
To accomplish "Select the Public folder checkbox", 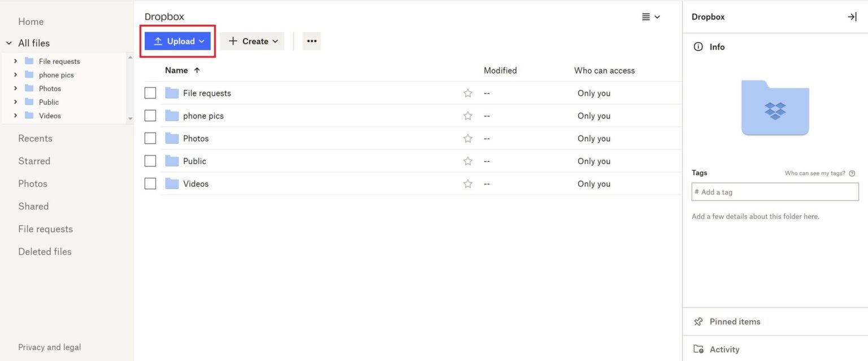I will coord(150,161).
